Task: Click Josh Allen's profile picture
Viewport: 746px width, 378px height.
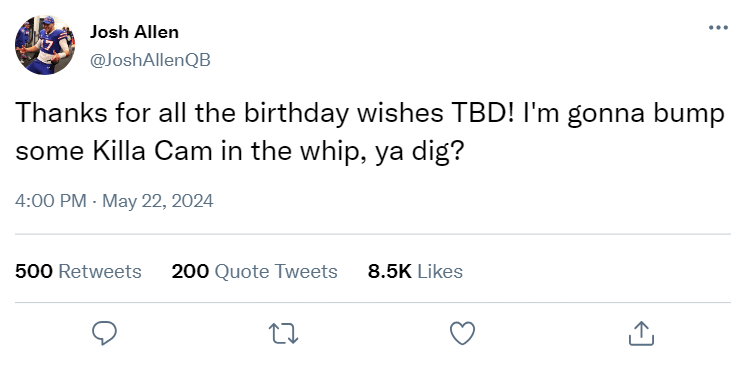Action: (45, 45)
